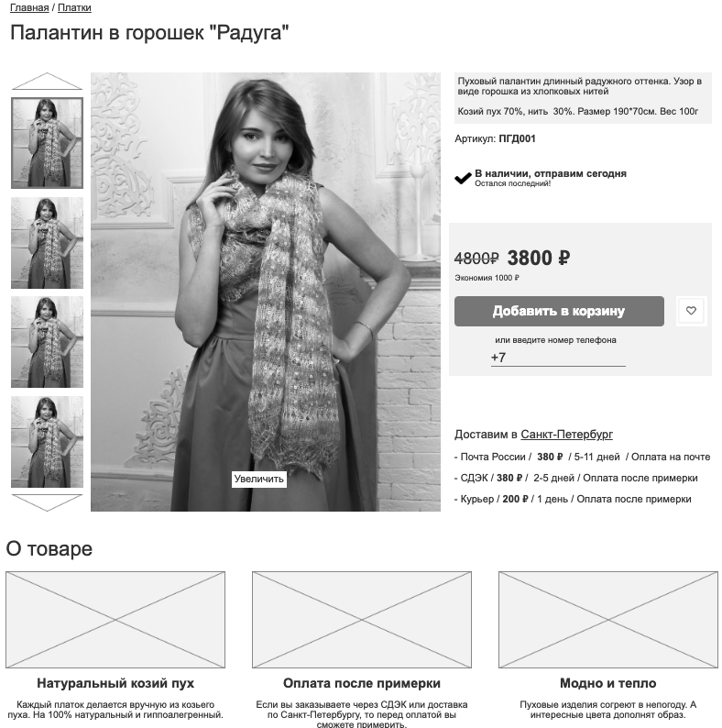Click the phone number input field

[558, 358]
